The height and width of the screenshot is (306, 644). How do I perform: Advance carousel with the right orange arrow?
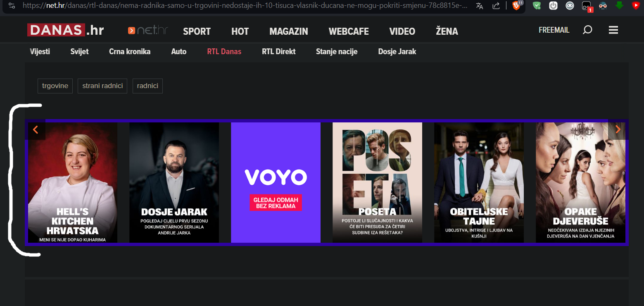[618, 129]
